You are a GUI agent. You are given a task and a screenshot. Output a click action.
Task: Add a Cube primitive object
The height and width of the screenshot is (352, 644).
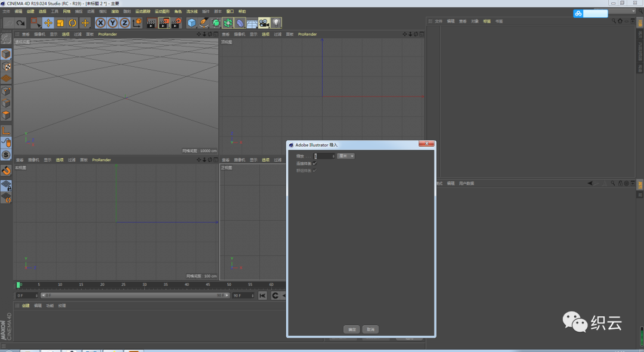tap(192, 23)
